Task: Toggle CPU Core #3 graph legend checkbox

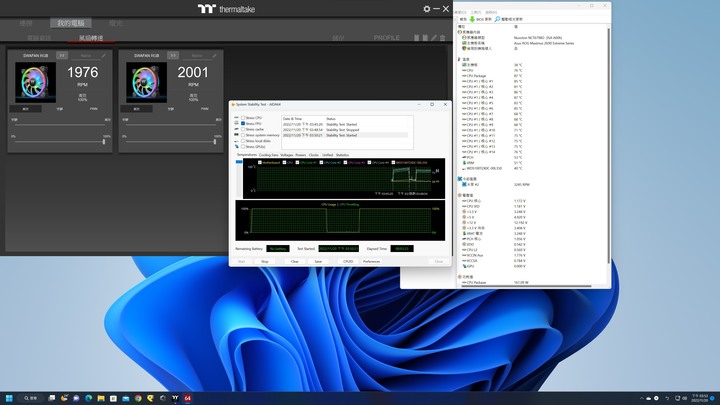Action: (345, 163)
